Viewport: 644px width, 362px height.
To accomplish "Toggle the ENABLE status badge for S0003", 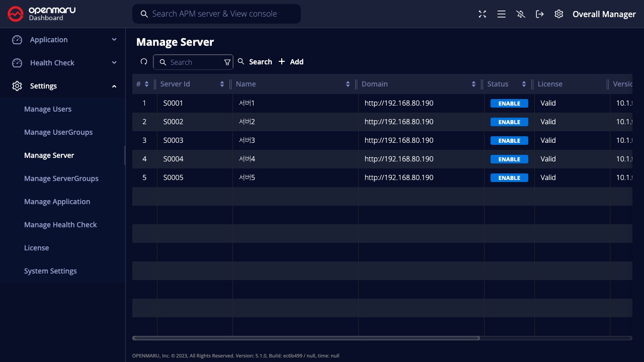I will click(509, 141).
